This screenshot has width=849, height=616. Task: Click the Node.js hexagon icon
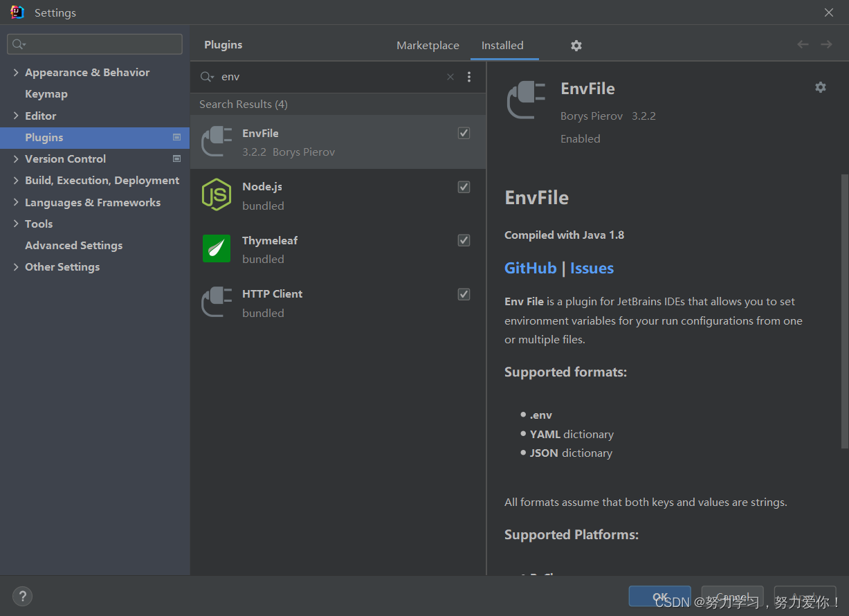(x=217, y=194)
